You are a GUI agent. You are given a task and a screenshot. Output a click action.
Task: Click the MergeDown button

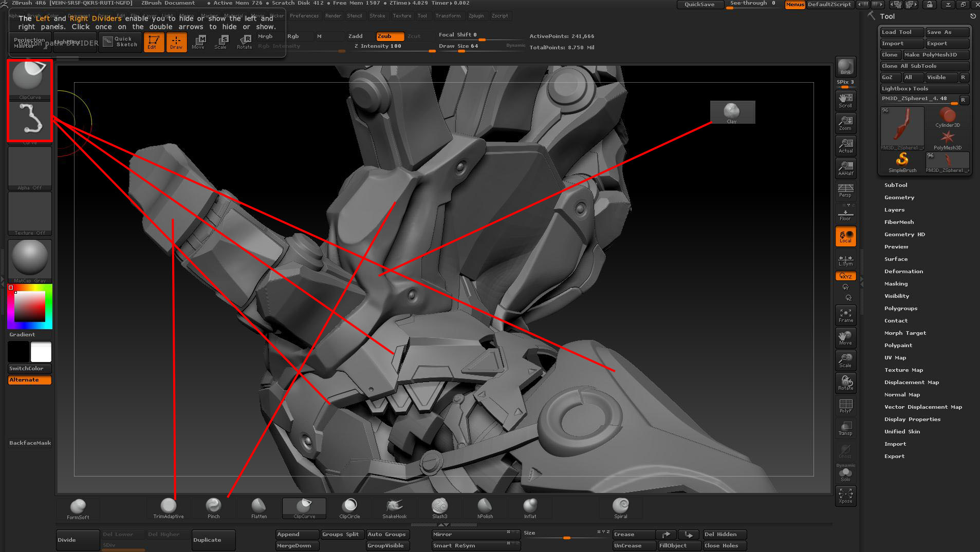(297, 545)
